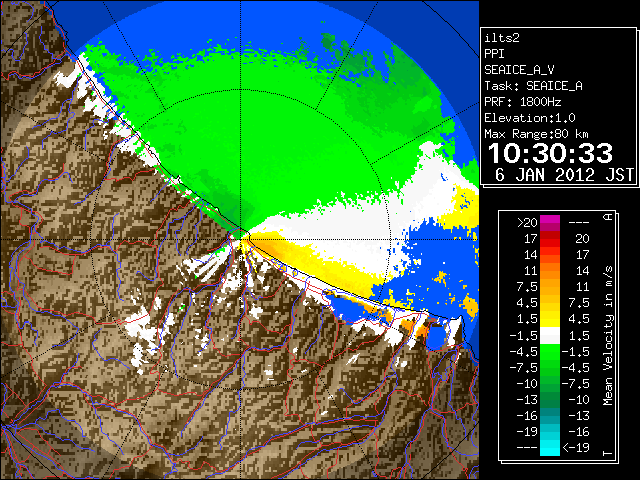The width and height of the screenshot is (640, 480).
Task: Pick the bright green band in legend
Action: coord(550,352)
